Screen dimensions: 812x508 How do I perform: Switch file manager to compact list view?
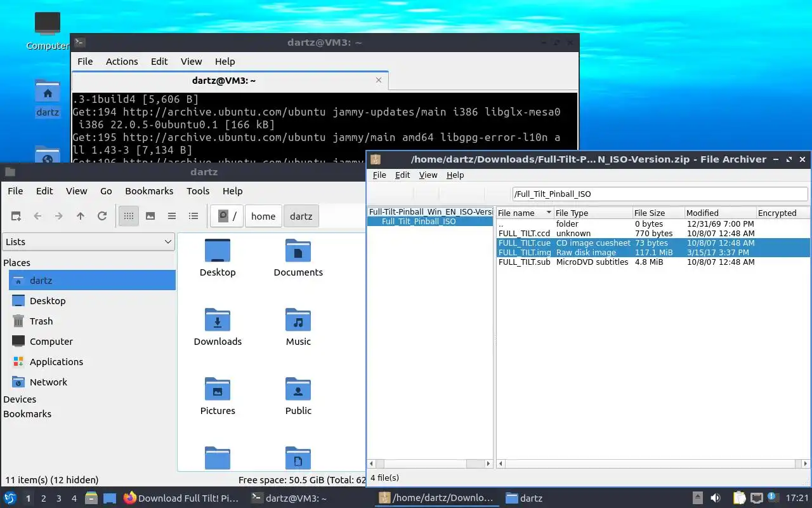point(172,216)
